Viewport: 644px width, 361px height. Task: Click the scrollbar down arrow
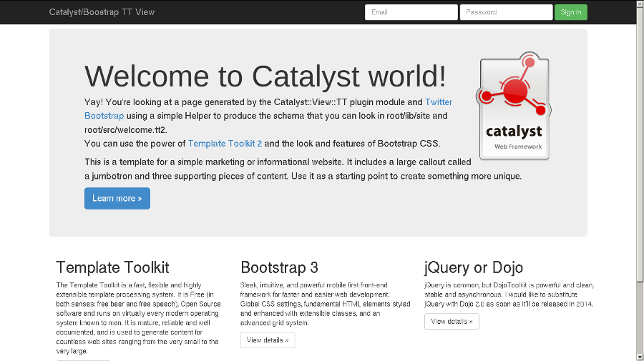(640, 357)
